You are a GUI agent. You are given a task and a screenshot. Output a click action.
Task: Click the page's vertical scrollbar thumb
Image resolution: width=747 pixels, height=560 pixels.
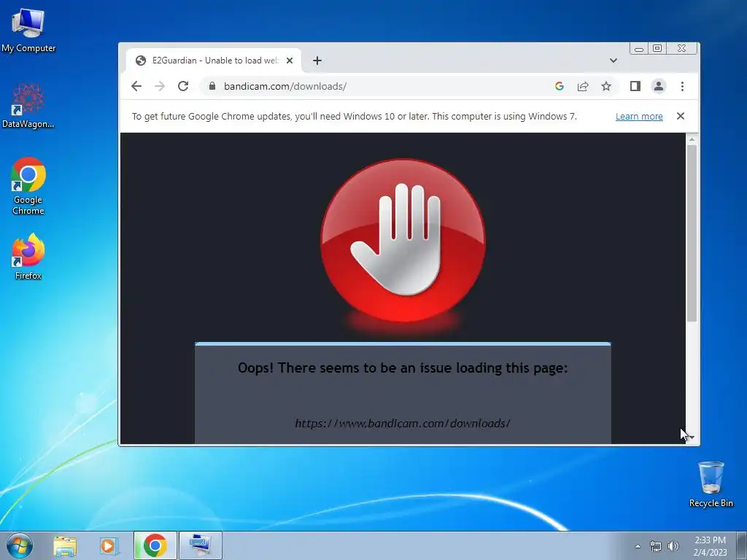692,233
